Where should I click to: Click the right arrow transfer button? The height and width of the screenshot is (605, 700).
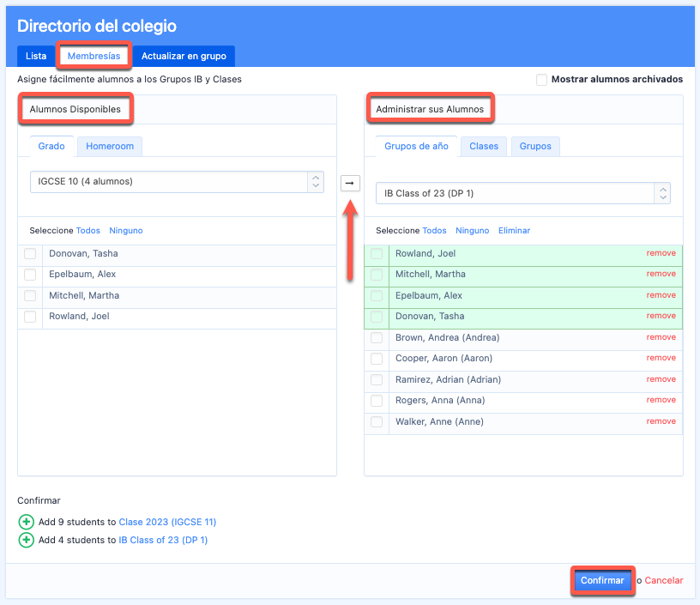(350, 183)
